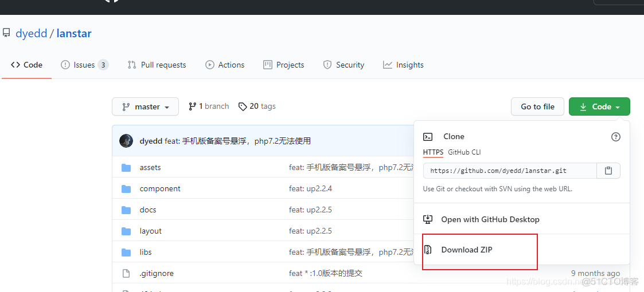Screen dimensions: 644x292
Task: Open the assets row commit message
Action: coord(351,167)
